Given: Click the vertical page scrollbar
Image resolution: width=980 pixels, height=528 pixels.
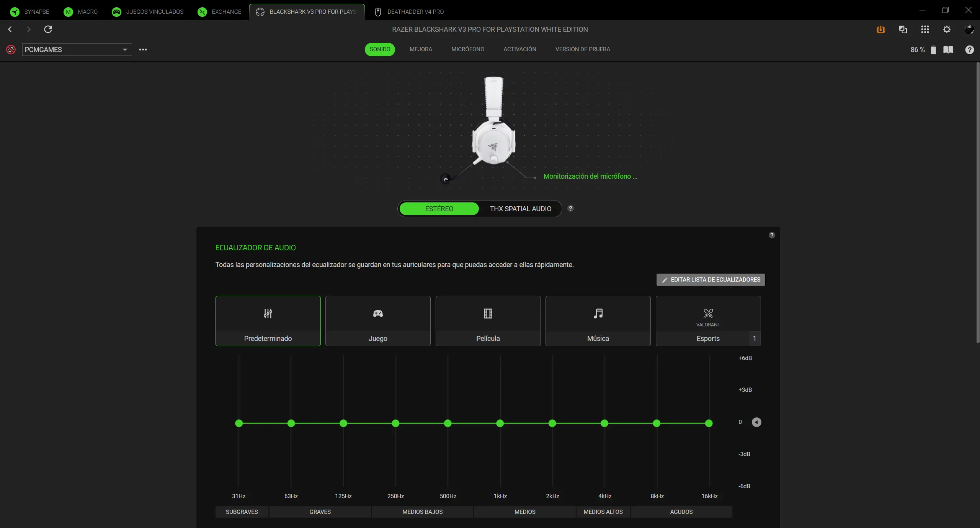Looking at the screenshot, I should [x=978, y=203].
